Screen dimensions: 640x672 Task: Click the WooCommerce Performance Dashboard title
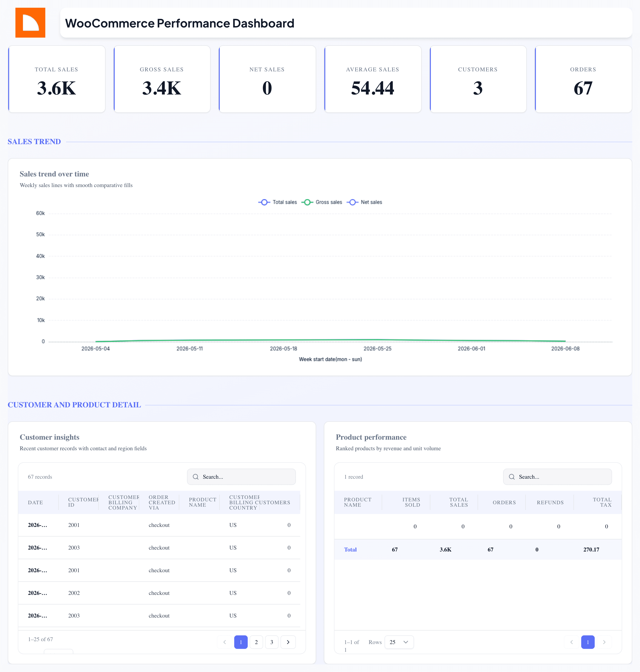point(180,23)
